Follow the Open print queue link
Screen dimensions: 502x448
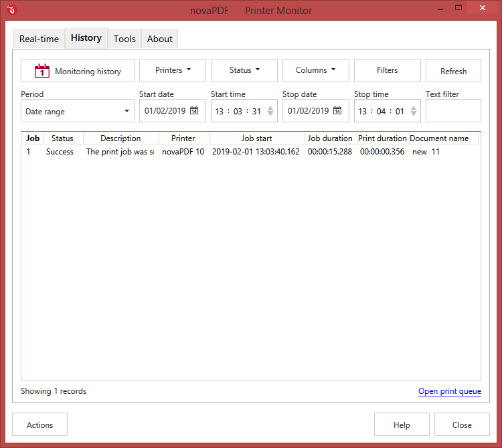click(450, 391)
